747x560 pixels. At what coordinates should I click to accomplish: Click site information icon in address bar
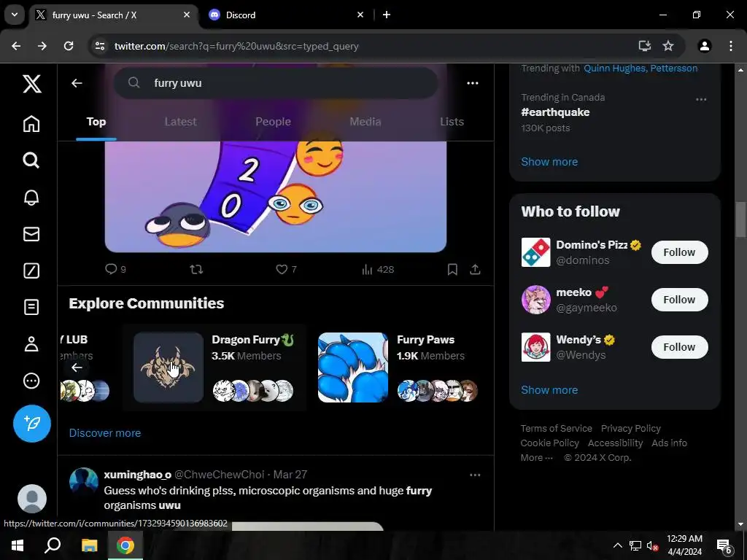(x=100, y=46)
